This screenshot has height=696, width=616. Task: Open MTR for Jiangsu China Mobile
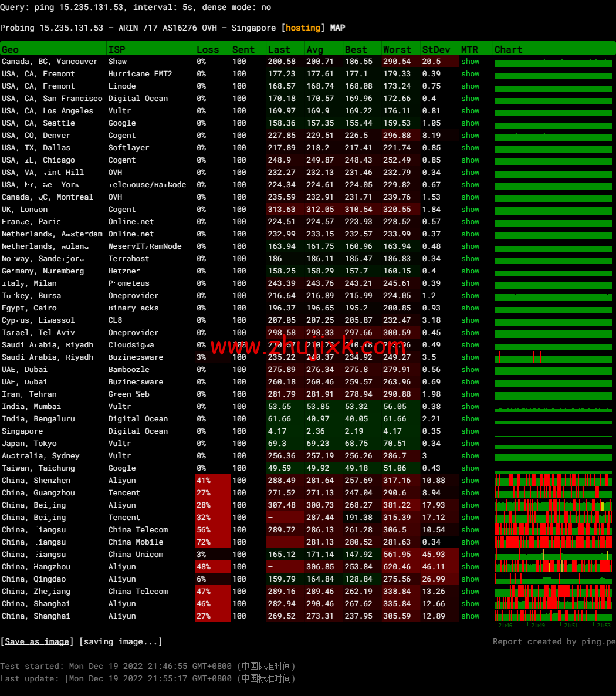click(x=470, y=542)
